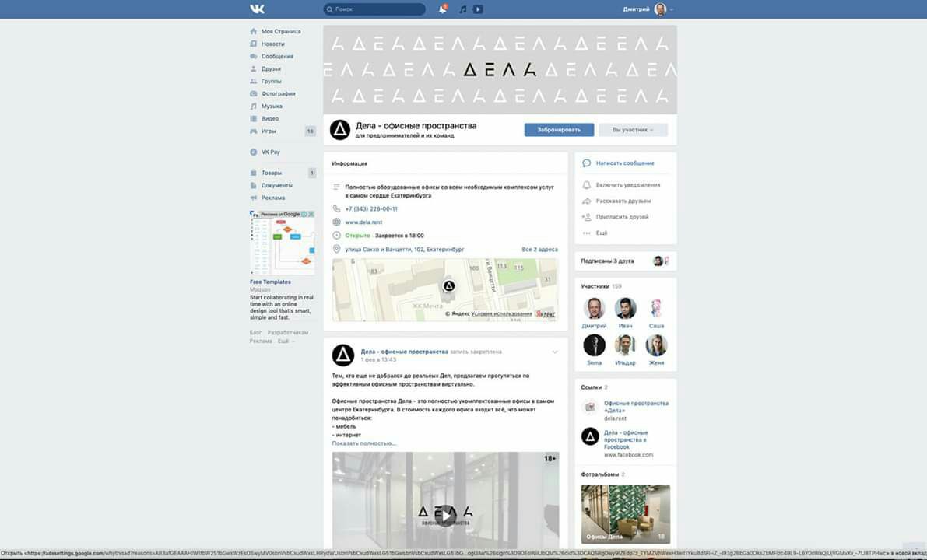Image resolution: width=927 pixels, height=560 pixels.
Task: Click the Забронировать button
Action: point(559,130)
